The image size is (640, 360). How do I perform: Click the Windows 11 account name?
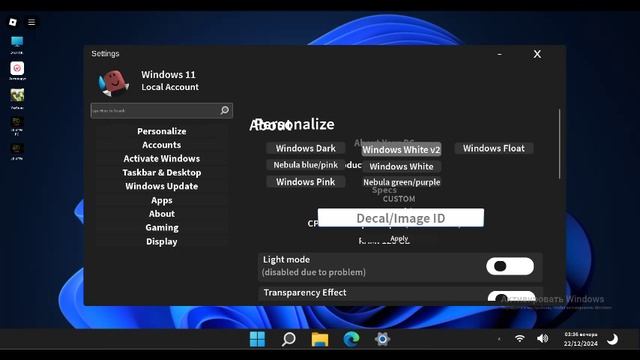[168, 75]
